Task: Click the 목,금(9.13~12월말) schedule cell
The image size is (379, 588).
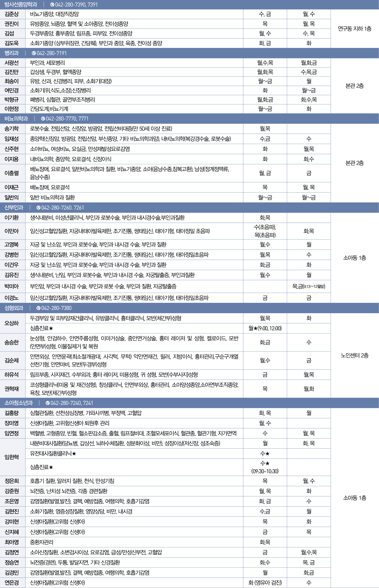Action: pos(309,286)
